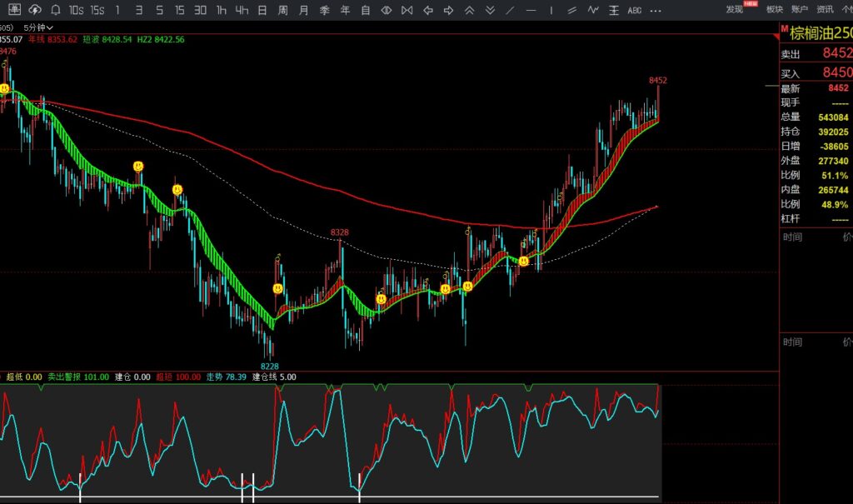Select the 5-minute period button
Screen dimensions: 853x504
159,10
